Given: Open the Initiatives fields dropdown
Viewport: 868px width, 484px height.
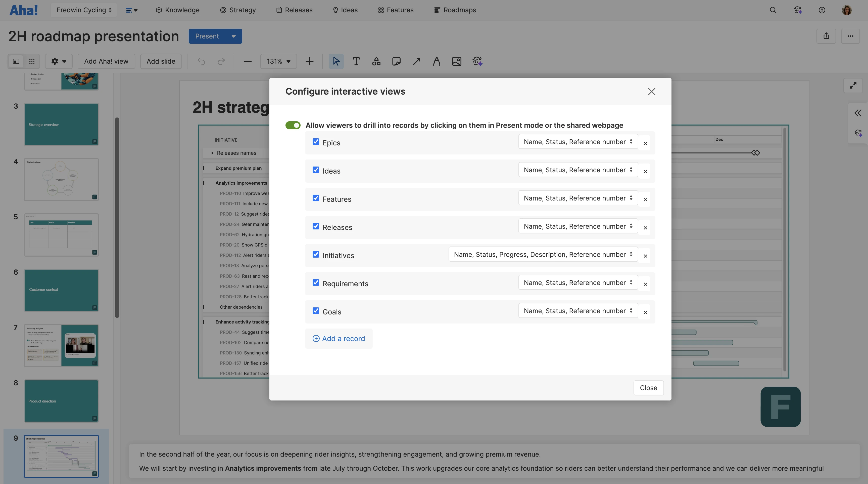Looking at the screenshot, I should pyautogui.click(x=543, y=254).
